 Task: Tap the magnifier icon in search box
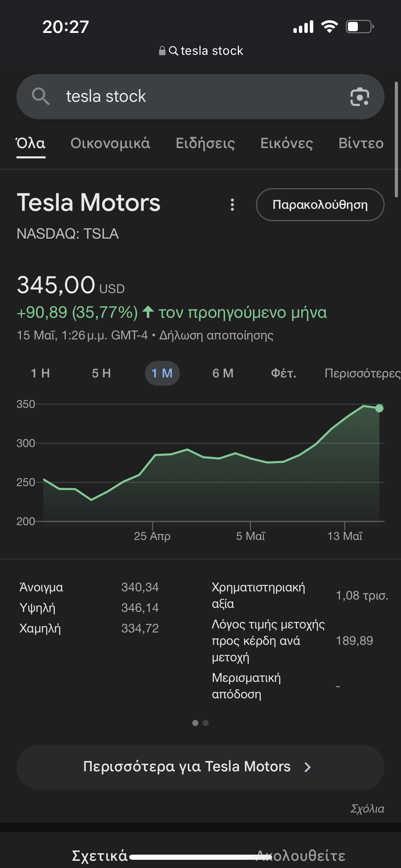40,96
